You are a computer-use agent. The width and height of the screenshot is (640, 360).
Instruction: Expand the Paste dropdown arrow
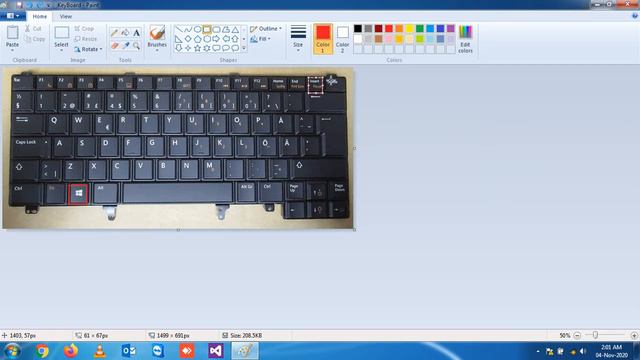point(12,50)
